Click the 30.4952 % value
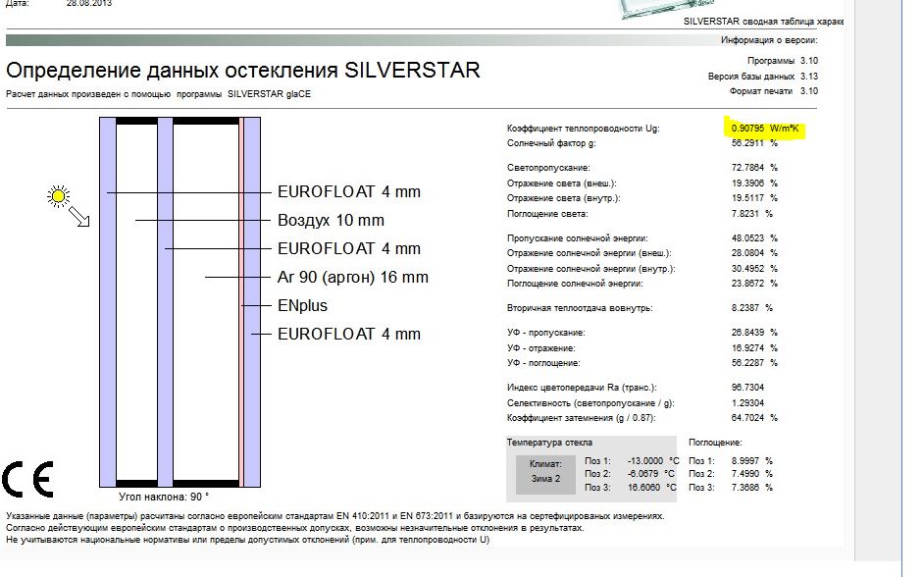The height and width of the screenshot is (577, 924). (754, 269)
